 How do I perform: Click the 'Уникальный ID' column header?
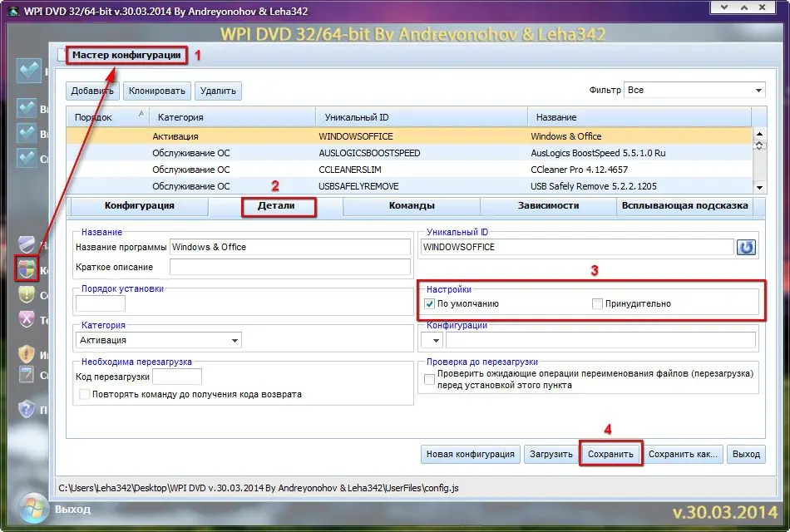point(422,117)
